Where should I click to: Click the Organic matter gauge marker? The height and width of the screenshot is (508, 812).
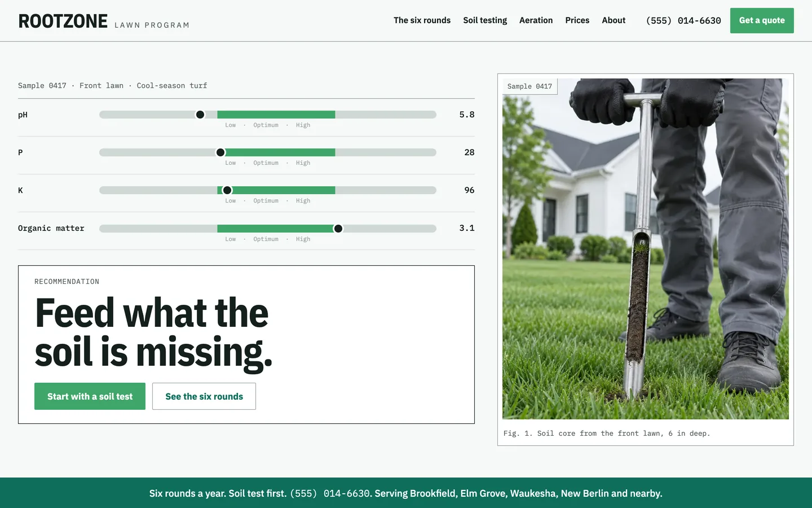click(x=338, y=229)
